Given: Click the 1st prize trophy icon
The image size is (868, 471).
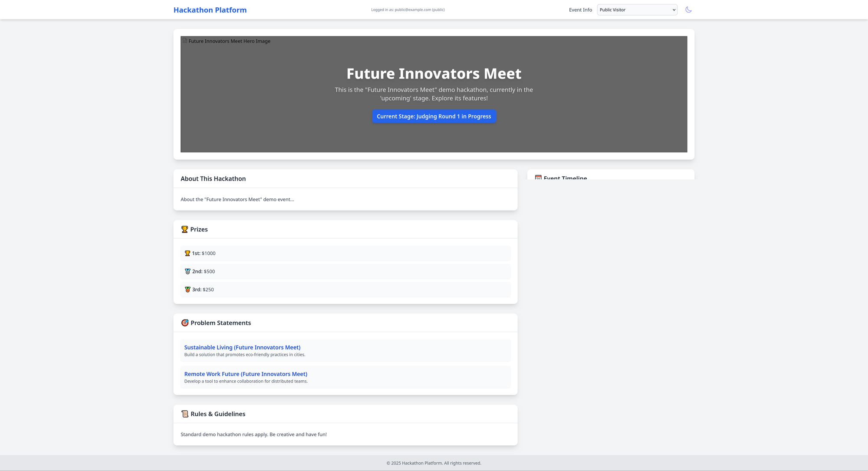Looking at the screenshot, I should 187,253.
